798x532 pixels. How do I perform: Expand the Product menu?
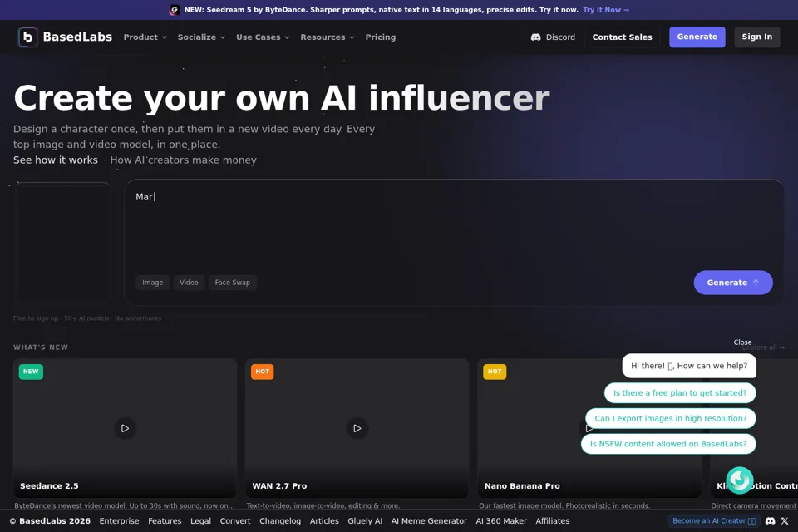tap(145, 37)
